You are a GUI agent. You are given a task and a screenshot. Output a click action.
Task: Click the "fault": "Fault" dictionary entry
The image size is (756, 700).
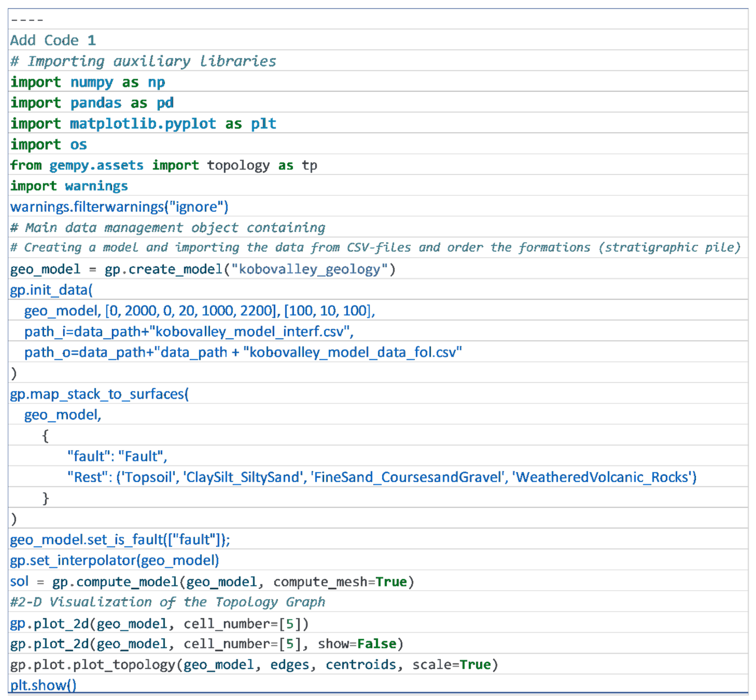(x=117, y=456)
